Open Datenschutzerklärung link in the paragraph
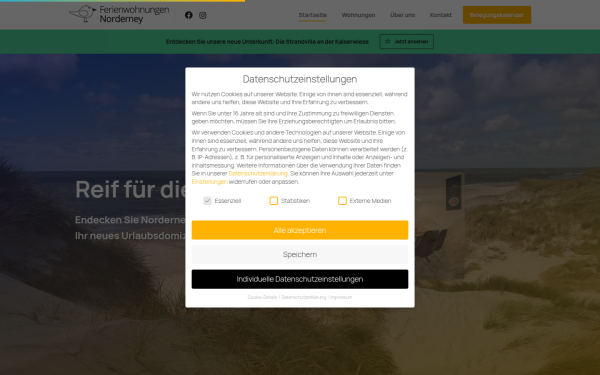Viewport: 600px width, 375px height. [x=258, y=173]
